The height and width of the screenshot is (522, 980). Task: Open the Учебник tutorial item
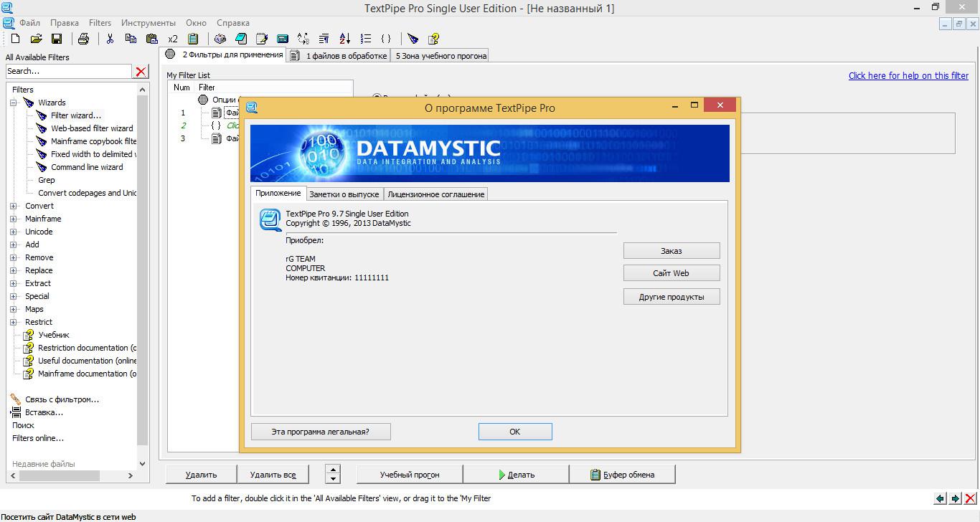click(x=54, y=335)
